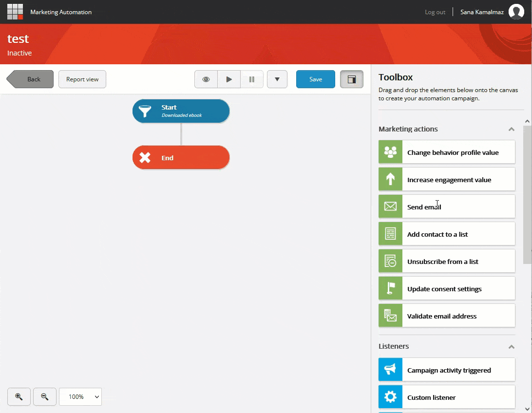This screenshot has width=532, height=413.
Task: Save the automation campaign
Action: point(316,79)
